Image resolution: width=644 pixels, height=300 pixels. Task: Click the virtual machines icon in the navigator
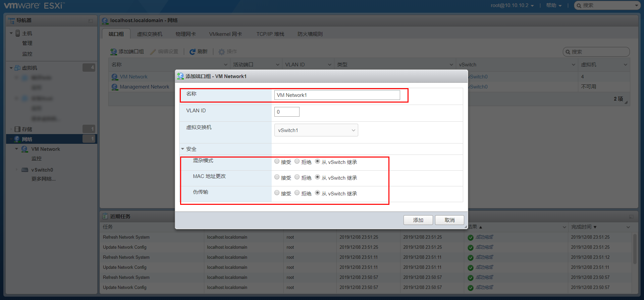[17, 68]
